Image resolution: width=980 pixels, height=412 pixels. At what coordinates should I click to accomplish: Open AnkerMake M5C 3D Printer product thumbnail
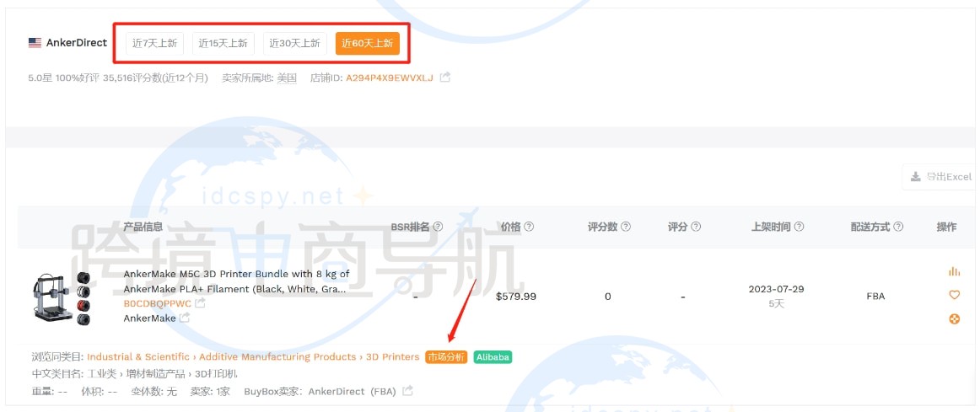tap(62, 298)
